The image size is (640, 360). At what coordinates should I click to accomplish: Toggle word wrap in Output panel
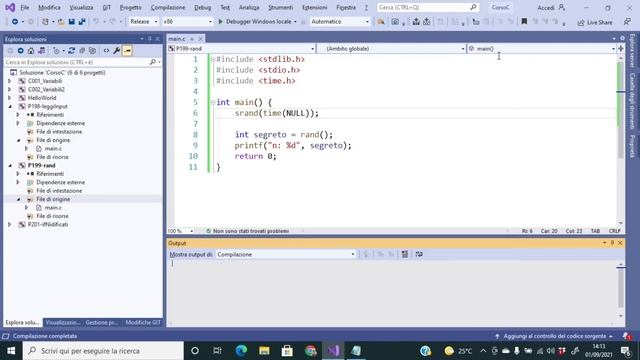[x=419, y=254]
